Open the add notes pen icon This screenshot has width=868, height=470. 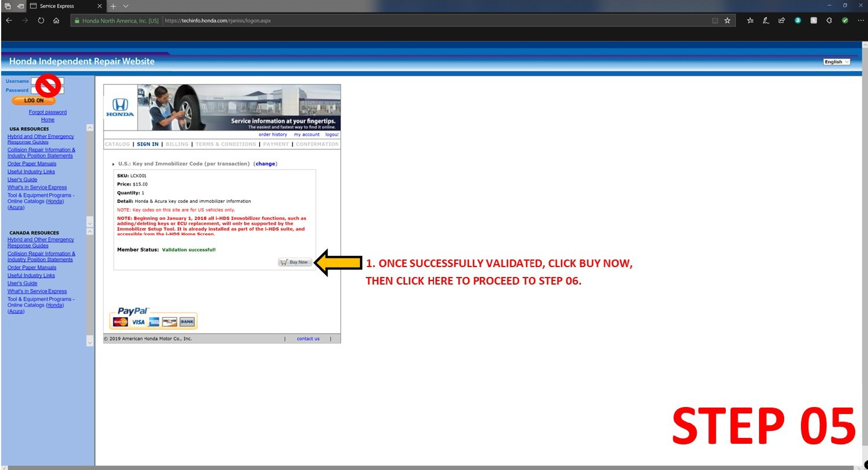[x=766, y=20]
